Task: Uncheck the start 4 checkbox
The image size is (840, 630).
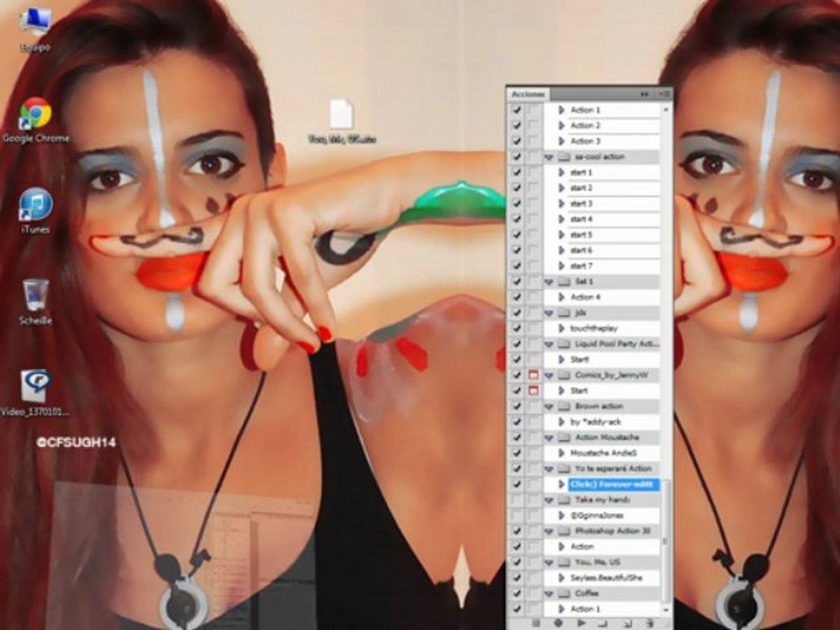Action: pyautogui.click(x=517, y=219)
